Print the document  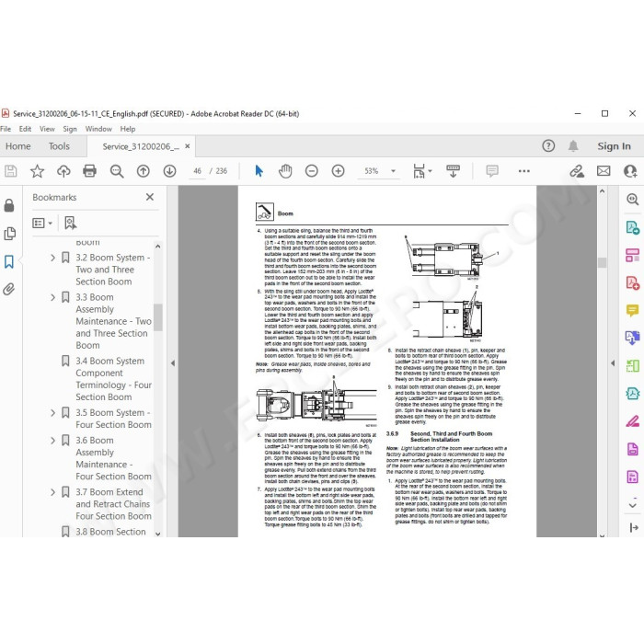89,171
